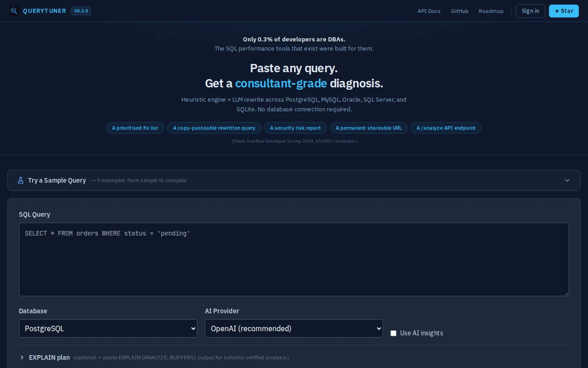Click the v0.2.0 version badge

point(81,11)
